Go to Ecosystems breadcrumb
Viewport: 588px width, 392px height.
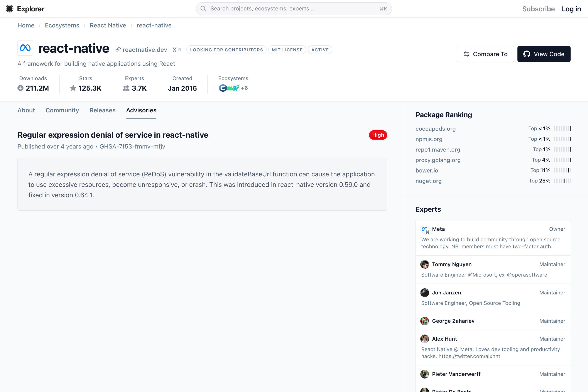tap(62, 25)
